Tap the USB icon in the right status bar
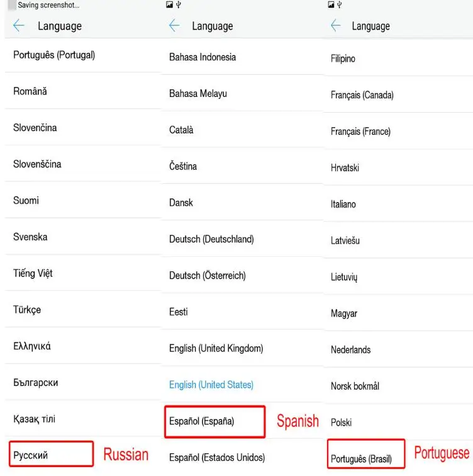Screen dimensions: 473x476 [340, 4]
